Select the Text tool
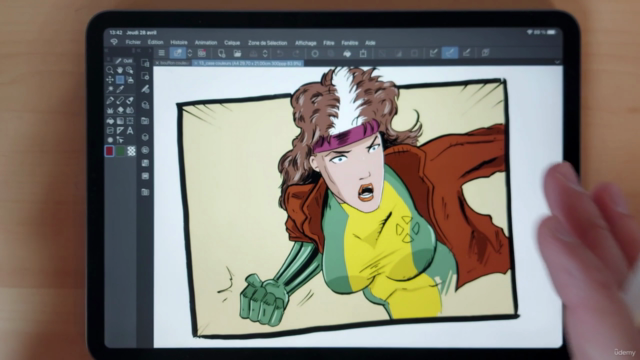 tap(130, 131)
